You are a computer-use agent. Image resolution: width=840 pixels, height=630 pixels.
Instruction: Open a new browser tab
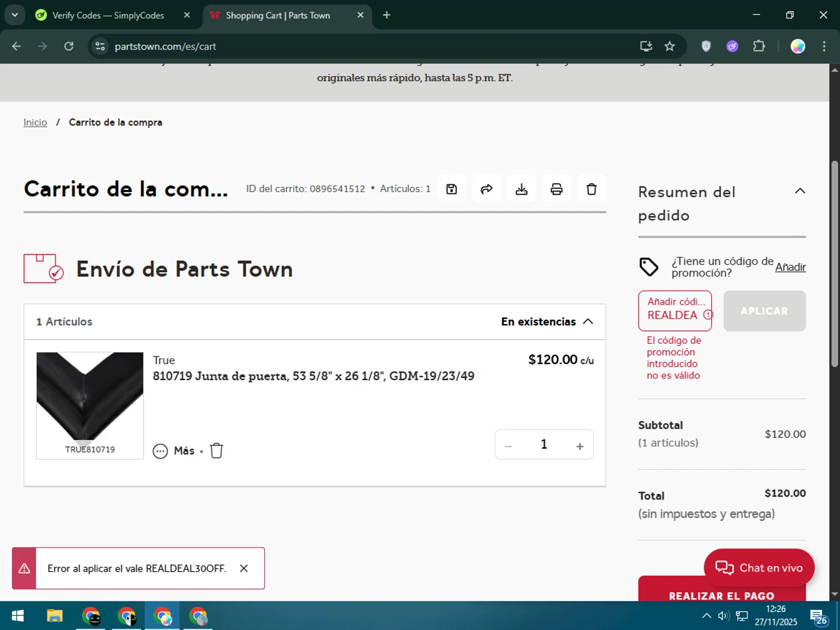pyautogui.click(x=386, y=15)
